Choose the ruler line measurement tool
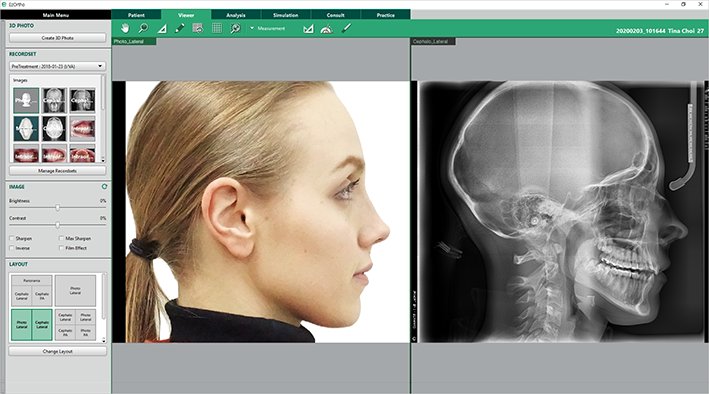 [x=346, y=28]
